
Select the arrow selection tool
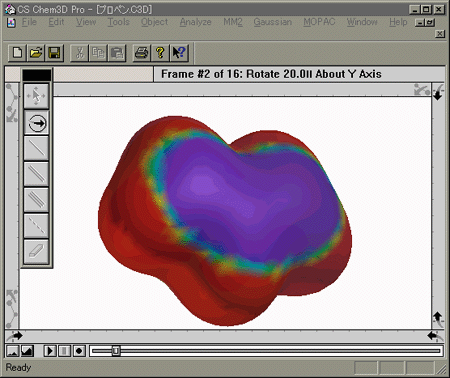click(x=36, y=96)
